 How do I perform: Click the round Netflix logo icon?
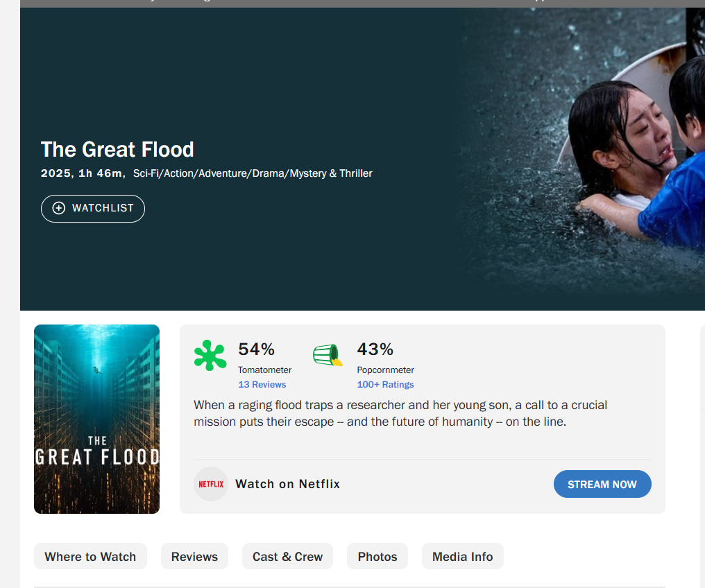tap(211, 484)
